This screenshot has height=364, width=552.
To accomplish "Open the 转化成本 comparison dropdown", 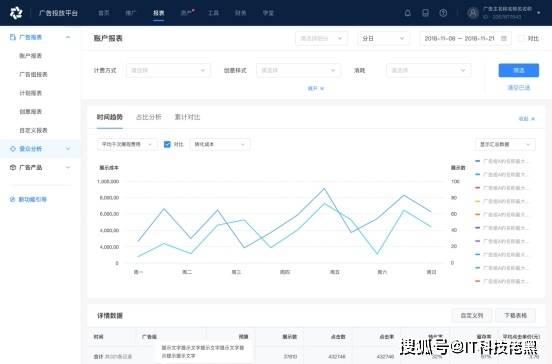I will pyautogui.click(x=220, y=144).
